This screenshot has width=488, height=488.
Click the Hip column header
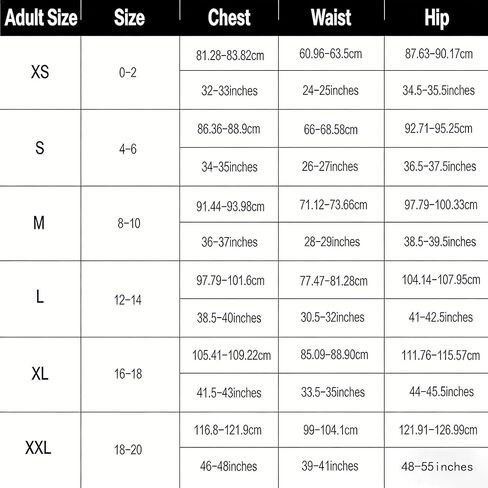(437, 18)
